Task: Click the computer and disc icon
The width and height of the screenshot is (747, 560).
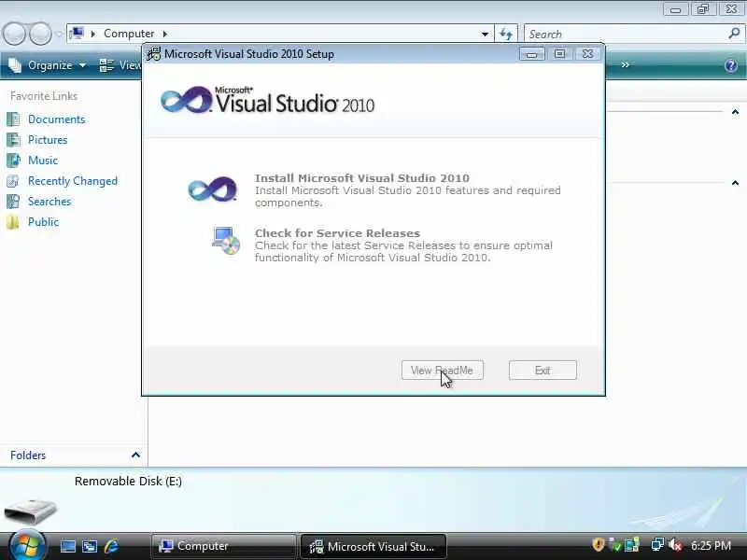Action: coord(226,241)
